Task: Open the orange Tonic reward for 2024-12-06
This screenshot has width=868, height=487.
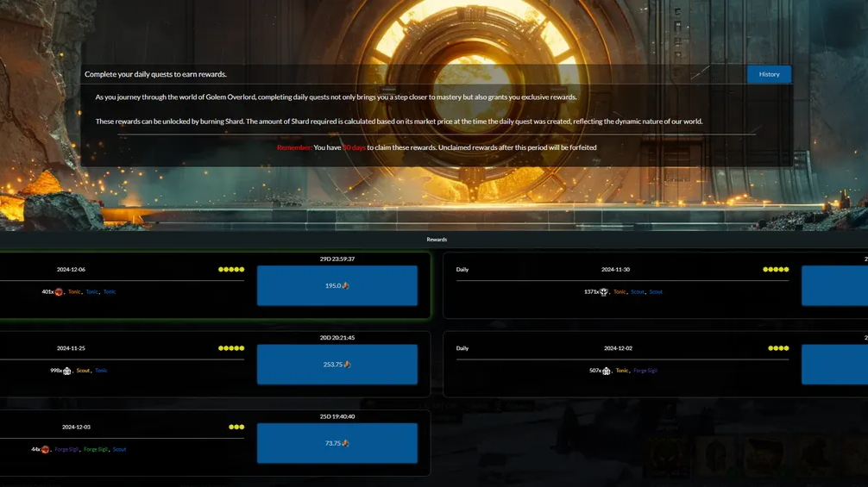Action: (x=75, y=292)
